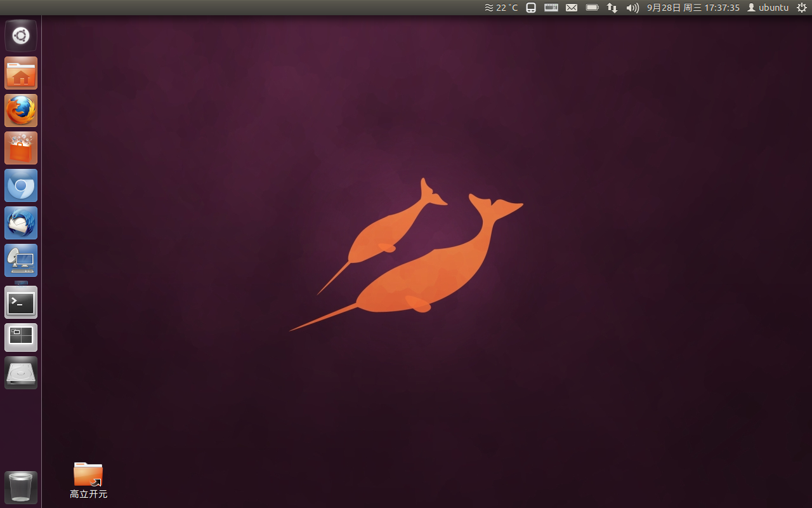Open the input method indicator in panel

coord(531,8)
